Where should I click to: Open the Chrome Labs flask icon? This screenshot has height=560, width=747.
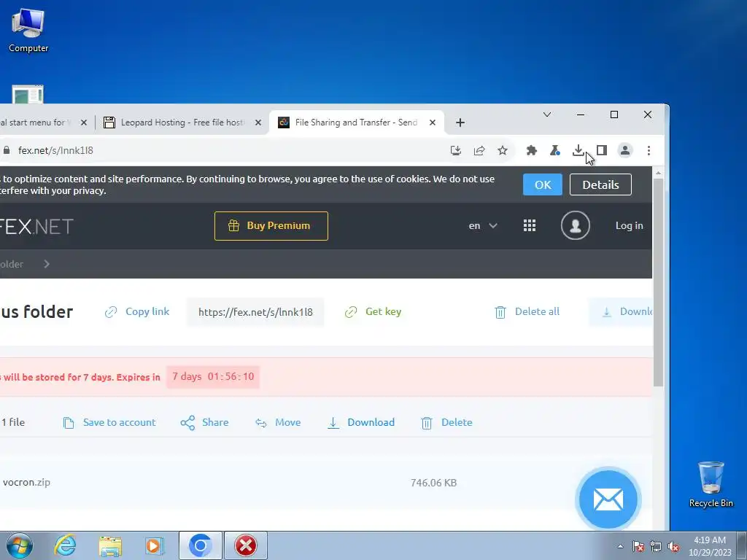(555, 150)
